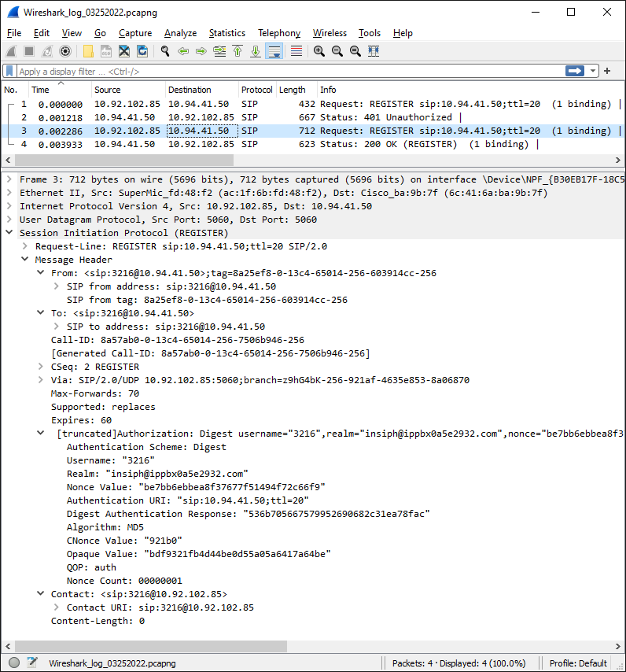This screenshot has height=672, width=626.
Task: Sort by the Protocol column header
Action: pyautogui.click(x=257, y=90)
